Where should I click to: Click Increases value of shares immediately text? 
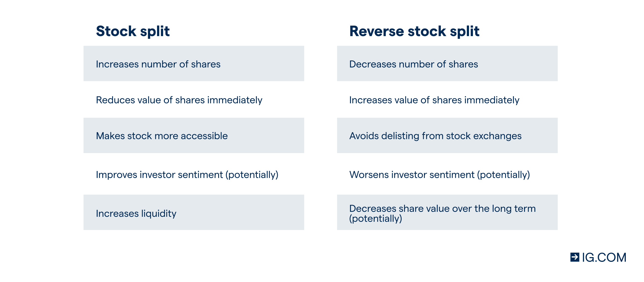(434, 100)
